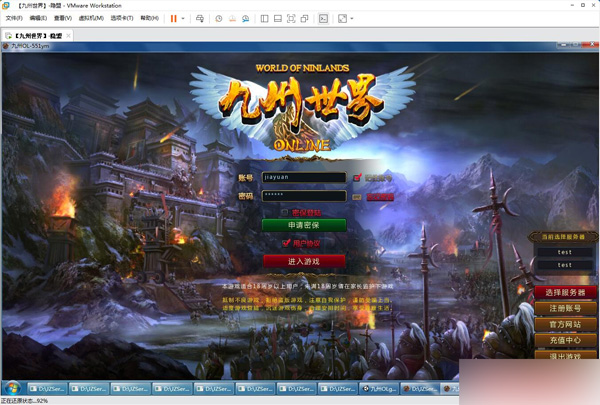
Task: Open the Windows Start orb in guest
Action: point(13,388)
